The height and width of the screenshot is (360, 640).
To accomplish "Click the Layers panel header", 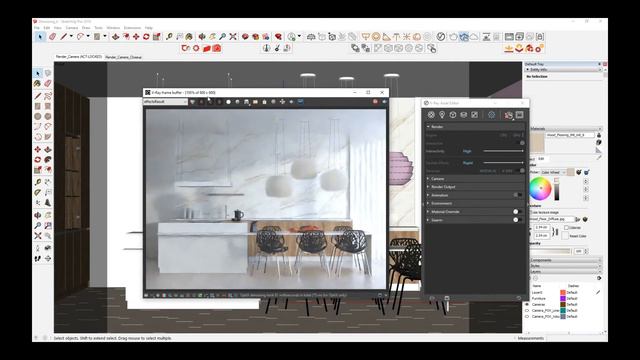I will [565, 271].
